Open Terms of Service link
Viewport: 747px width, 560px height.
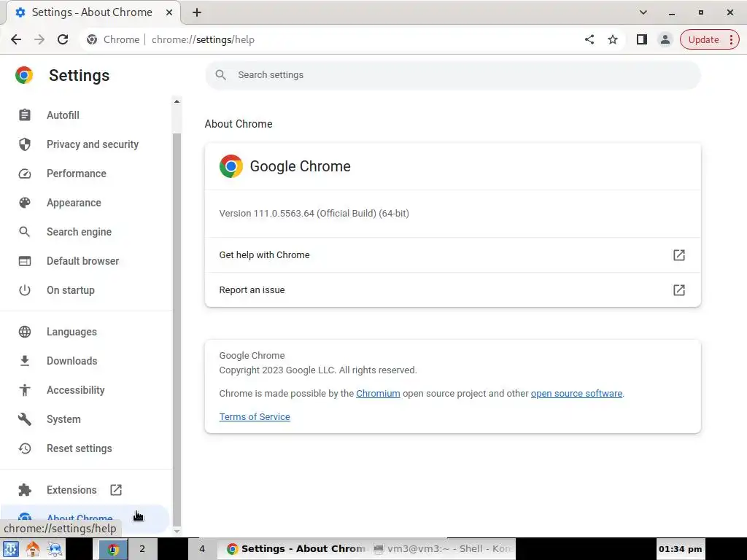[255, 416]
